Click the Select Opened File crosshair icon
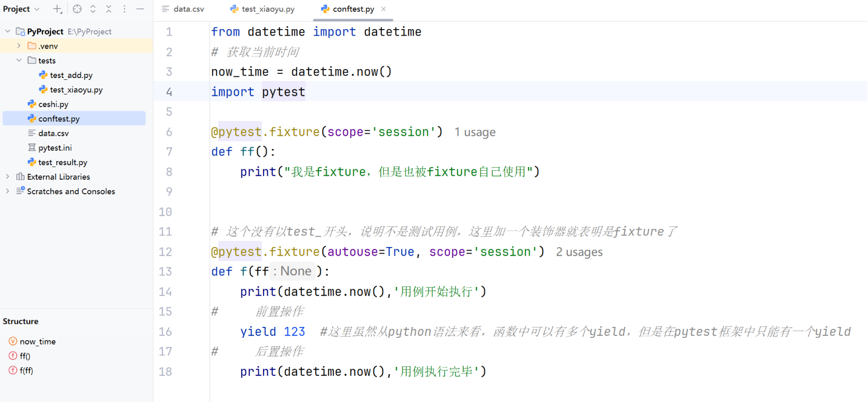 (77, 9)
